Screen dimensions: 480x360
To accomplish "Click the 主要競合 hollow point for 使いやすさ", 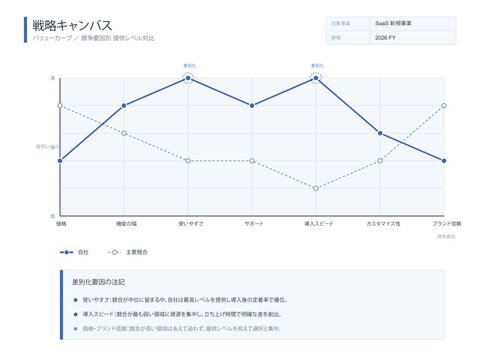I will point(188,161).
